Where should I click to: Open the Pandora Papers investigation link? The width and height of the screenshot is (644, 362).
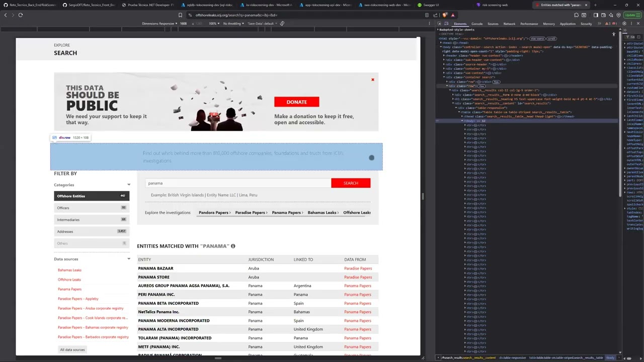214,213
